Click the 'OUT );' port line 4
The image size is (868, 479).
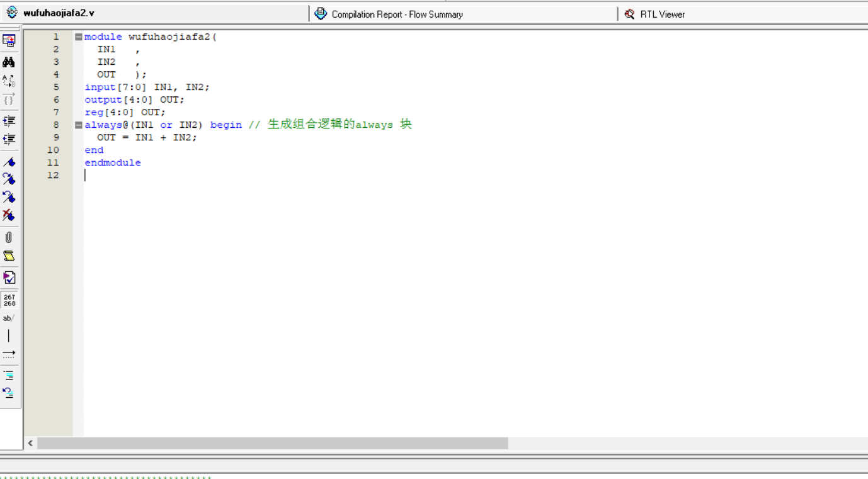click(x=122, y=74)
